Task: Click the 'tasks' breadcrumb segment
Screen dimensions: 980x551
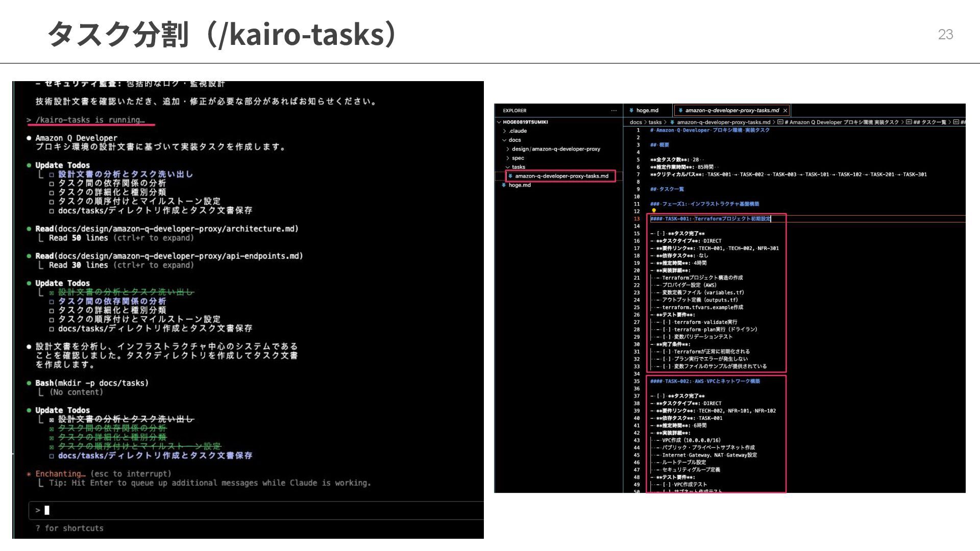Action: coord(655,122)
